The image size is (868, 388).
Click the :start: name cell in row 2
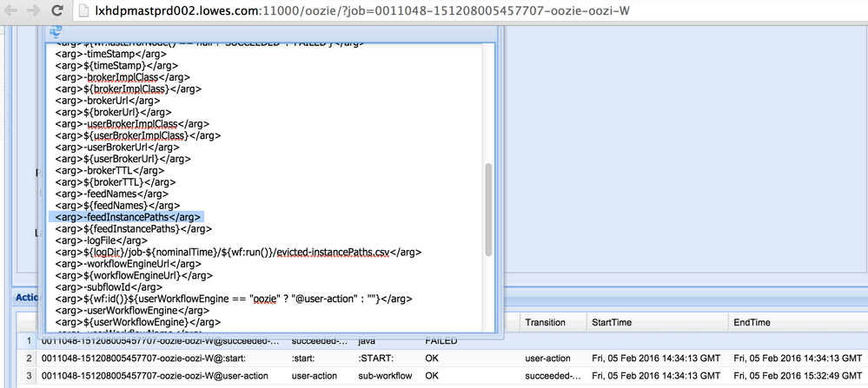pos(303,358)
